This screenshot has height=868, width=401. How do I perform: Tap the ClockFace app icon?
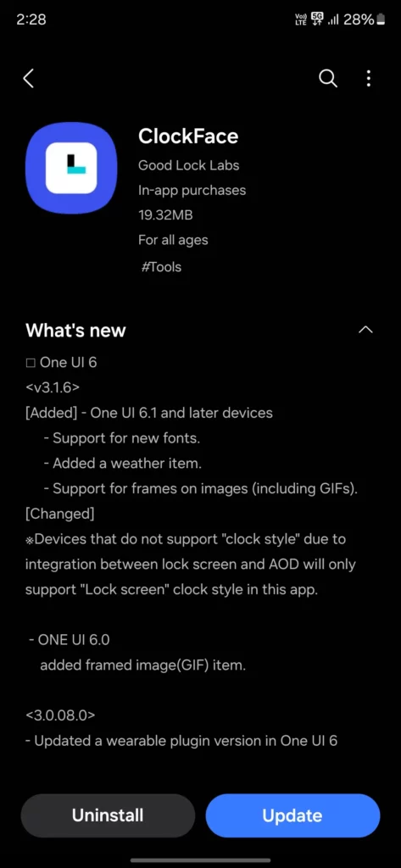click(x=71, y=168)
